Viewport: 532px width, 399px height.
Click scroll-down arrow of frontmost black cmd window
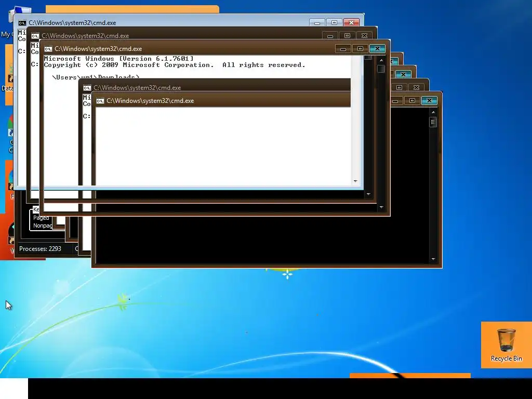[433, 259]
